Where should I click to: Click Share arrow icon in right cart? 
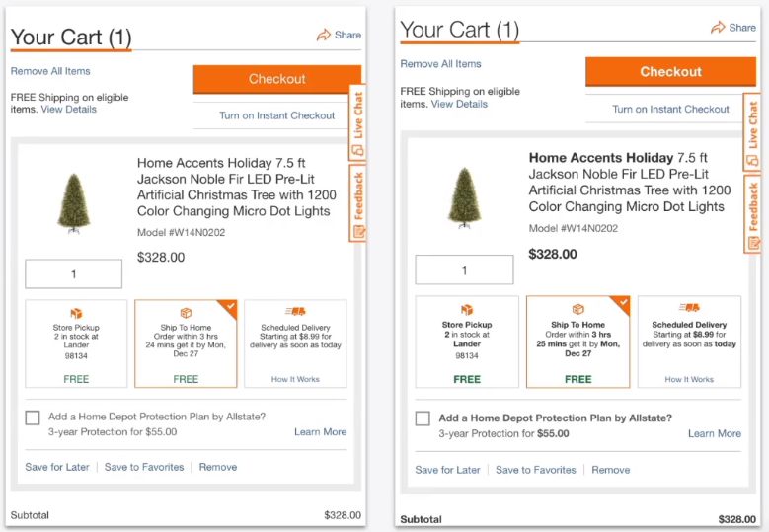pyautogui.click(x=718, y=28)
